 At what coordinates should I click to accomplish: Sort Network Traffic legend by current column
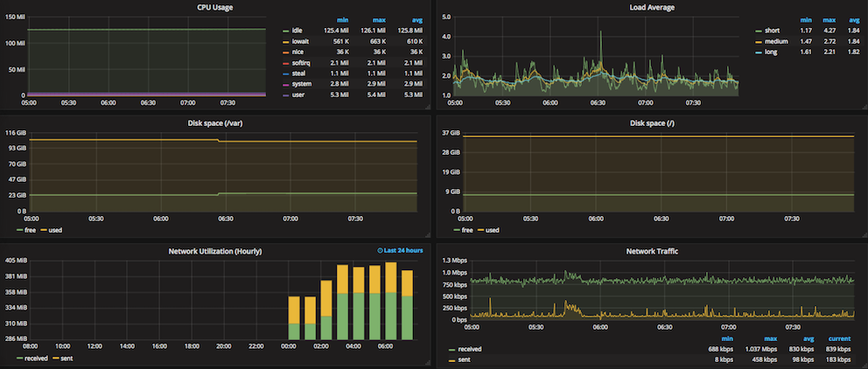click(839, 338)
